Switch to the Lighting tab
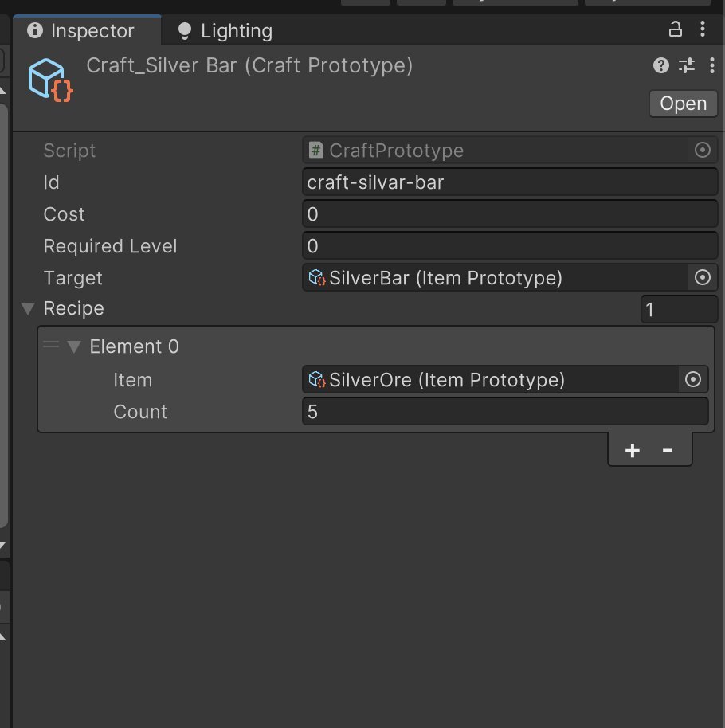 [225, 31]
